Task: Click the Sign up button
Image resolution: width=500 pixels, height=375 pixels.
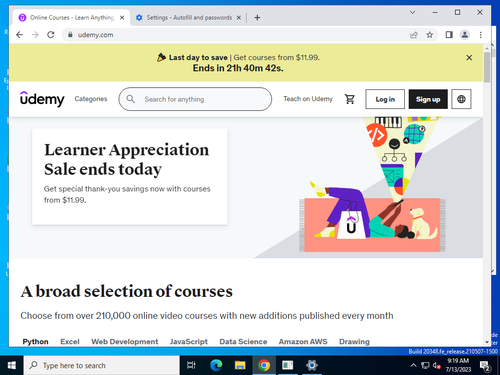Action: 428,99
